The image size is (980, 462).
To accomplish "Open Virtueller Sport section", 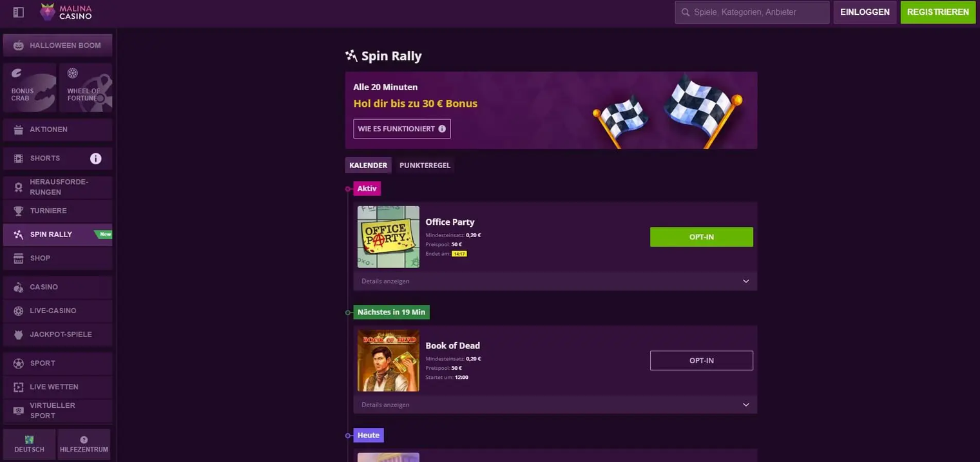I will pyautogui.click(x=57, y=410).
